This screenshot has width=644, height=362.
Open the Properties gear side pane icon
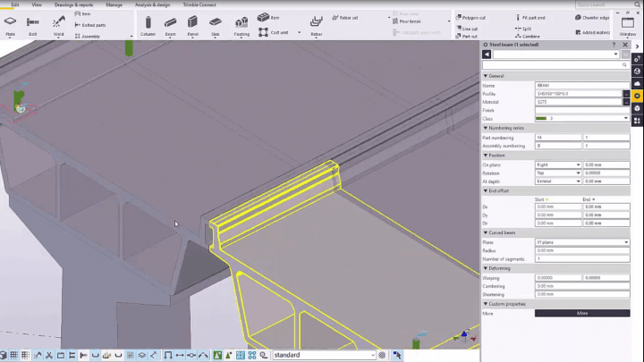click(637, 96)
